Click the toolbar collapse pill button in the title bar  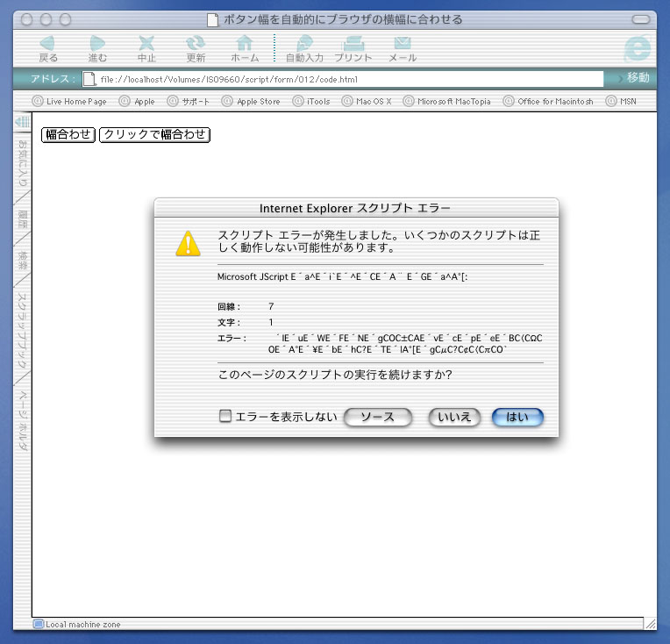[x=640, y=19]
